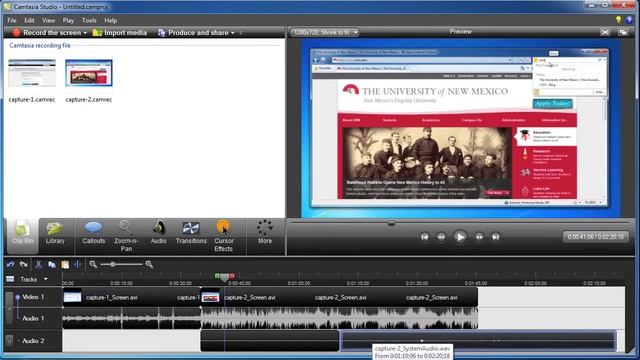Click the red selection end marker

pos(232,276)
